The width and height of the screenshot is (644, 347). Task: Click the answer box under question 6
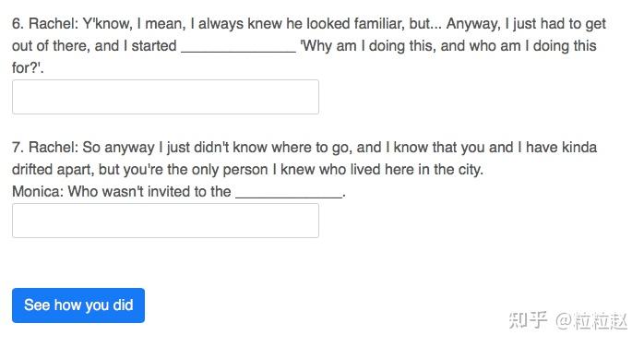click(x=165, y=97)
